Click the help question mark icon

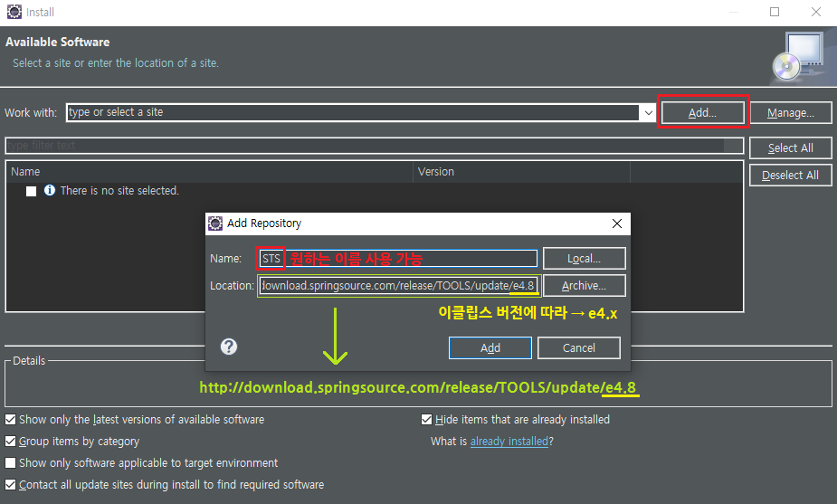tap(229, 347)
